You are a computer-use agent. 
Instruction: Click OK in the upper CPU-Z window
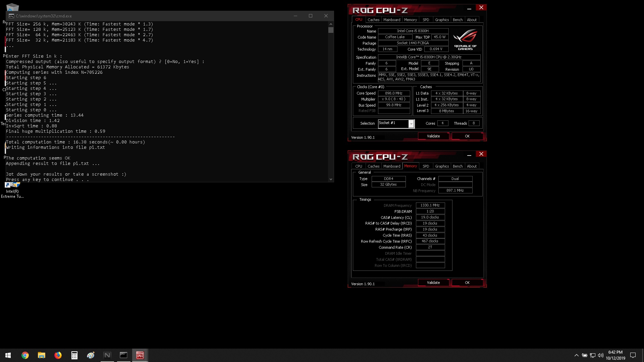pyautogui.click(x=467, y=136)
